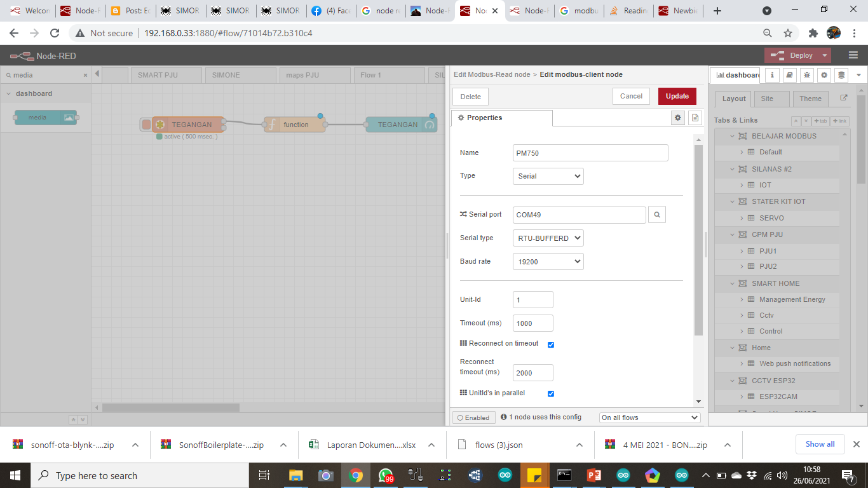Switch to maps PJU flow tab
Screen dimensions: 868x488
tap(315, 75)
